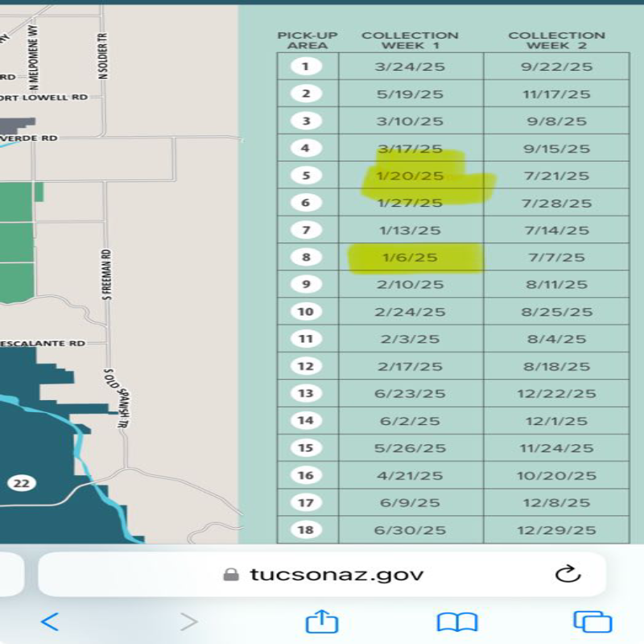Screen dimensions: 644x644
Task: Open the Bookmarks book icon
Action: tap(457, 621)
